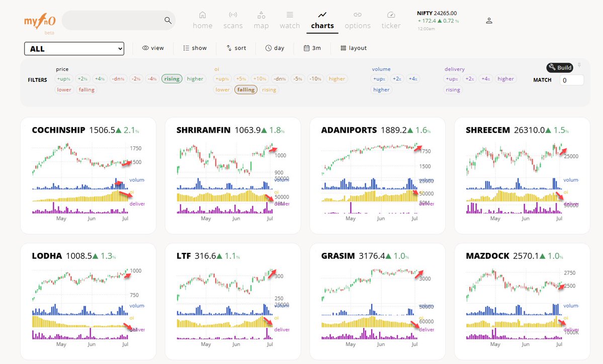603x364 pixels.
Task: Change the day interval setting
Action: (275, 48)
